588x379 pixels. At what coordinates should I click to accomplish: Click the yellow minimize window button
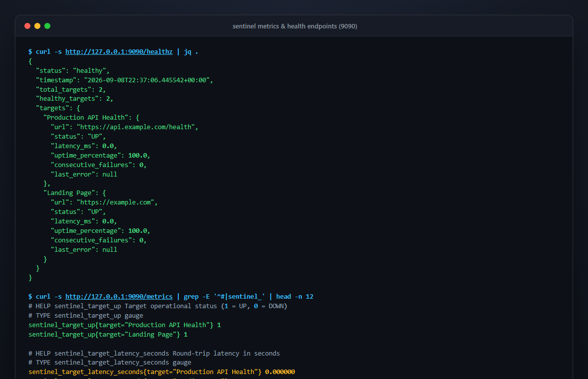tap(37, 26)
